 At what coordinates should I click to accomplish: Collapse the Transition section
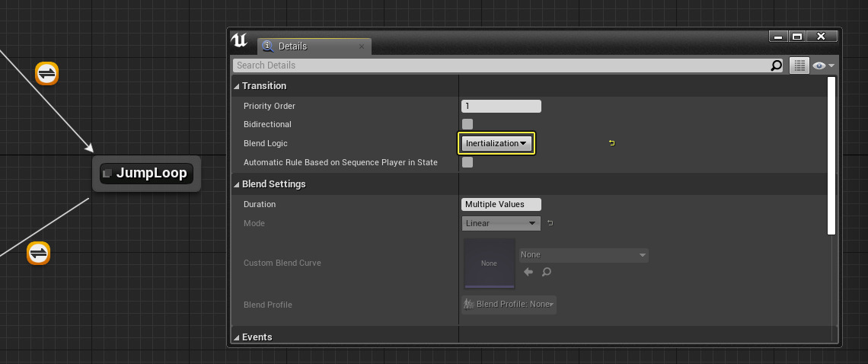click(237, 86)
